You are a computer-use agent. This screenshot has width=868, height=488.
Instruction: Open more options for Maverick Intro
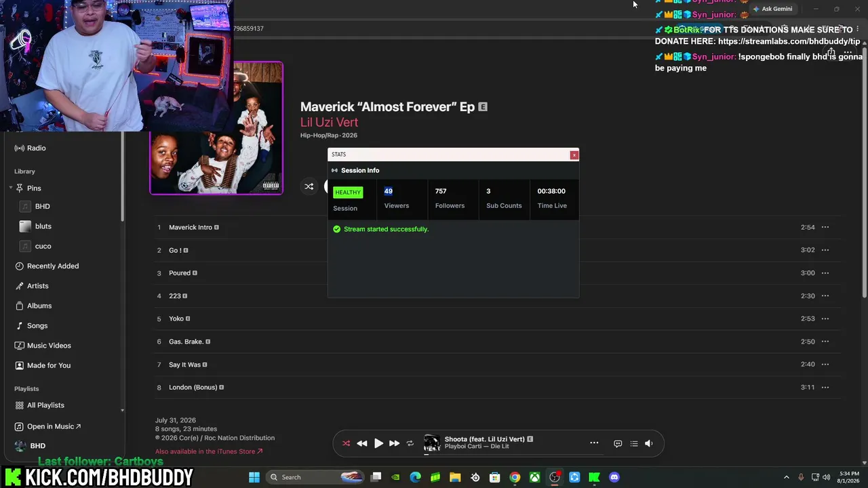point(825,227)
